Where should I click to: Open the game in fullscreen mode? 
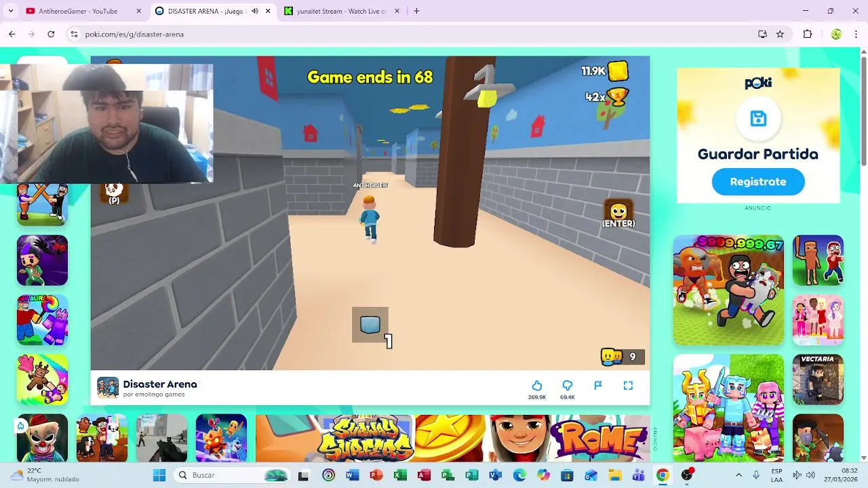(628, 385)
